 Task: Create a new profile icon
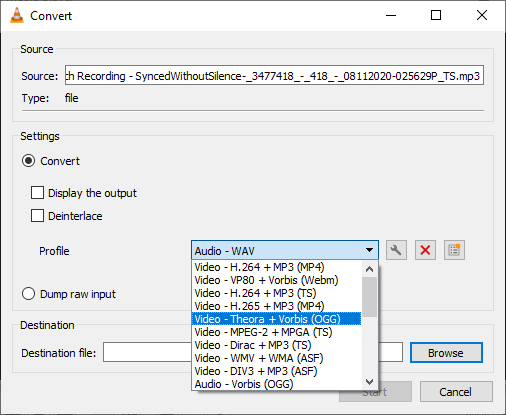(454, 250)
